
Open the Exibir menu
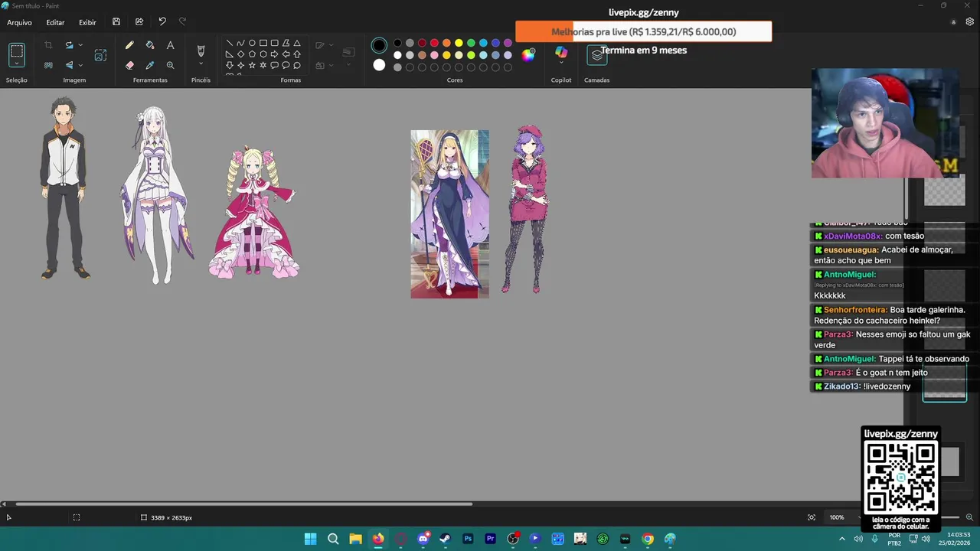tap(87, 22)
